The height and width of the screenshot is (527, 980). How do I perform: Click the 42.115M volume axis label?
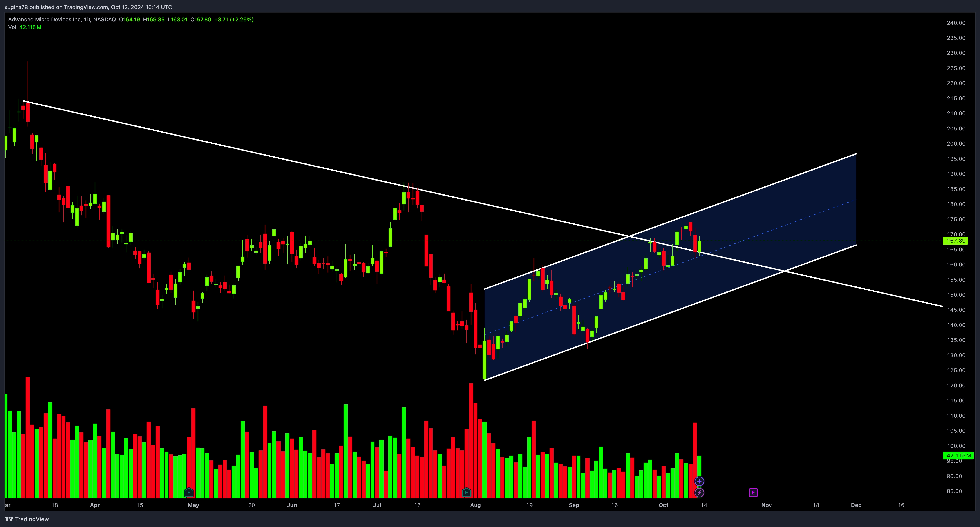point(958,455)
